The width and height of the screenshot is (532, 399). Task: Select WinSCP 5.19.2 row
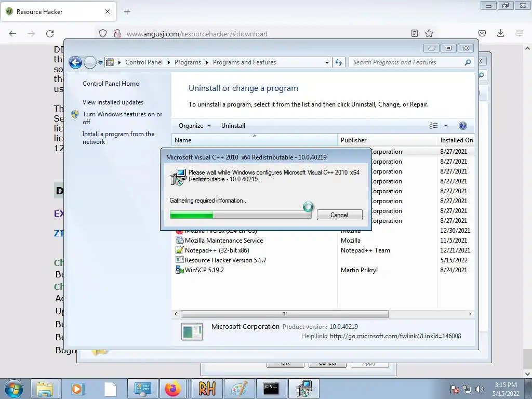(x=323, y=270)
